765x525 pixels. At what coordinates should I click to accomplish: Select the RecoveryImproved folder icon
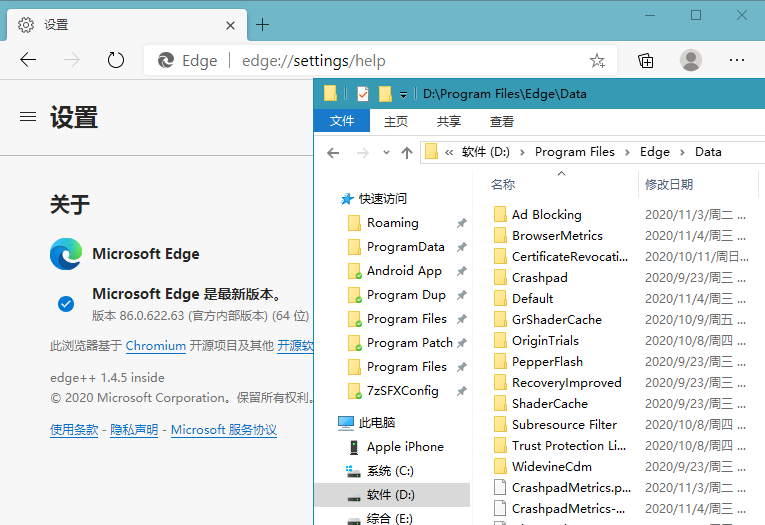click(500, 383)
